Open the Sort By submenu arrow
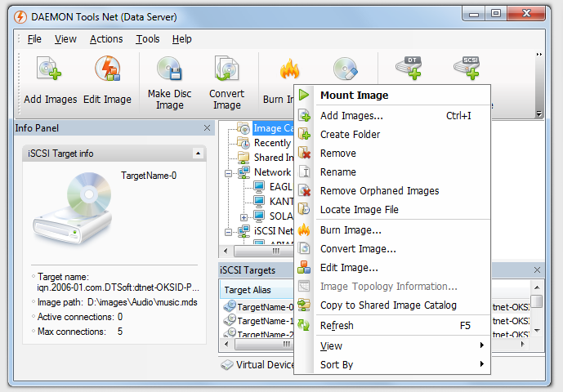Viewport: 563px width, 392px height. [x=481, y=364]
